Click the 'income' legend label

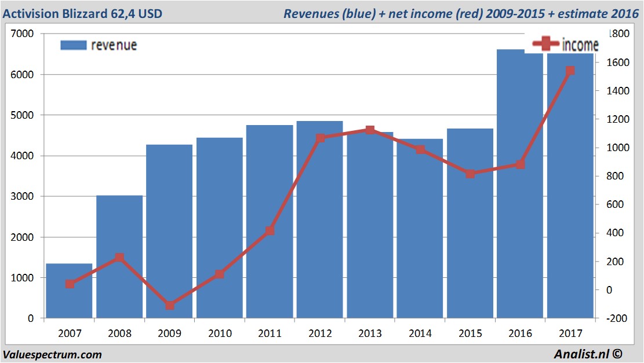[x=580, y=45]
